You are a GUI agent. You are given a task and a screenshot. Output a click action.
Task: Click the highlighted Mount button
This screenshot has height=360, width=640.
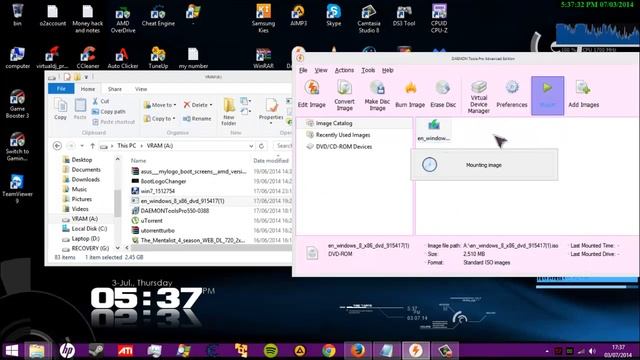coord(547,96)
